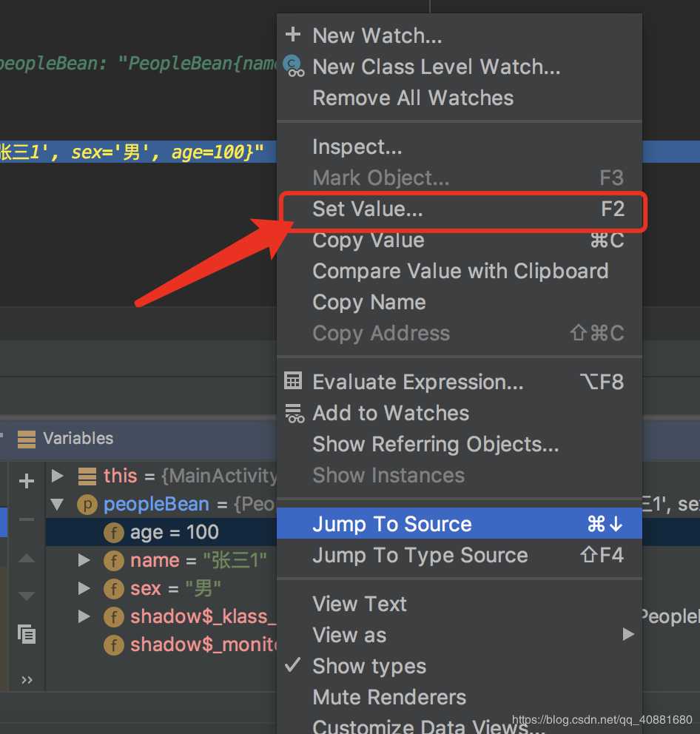Choose Jump To Type Source
Screen dimensions: 700x734
[x=459, y=555]
